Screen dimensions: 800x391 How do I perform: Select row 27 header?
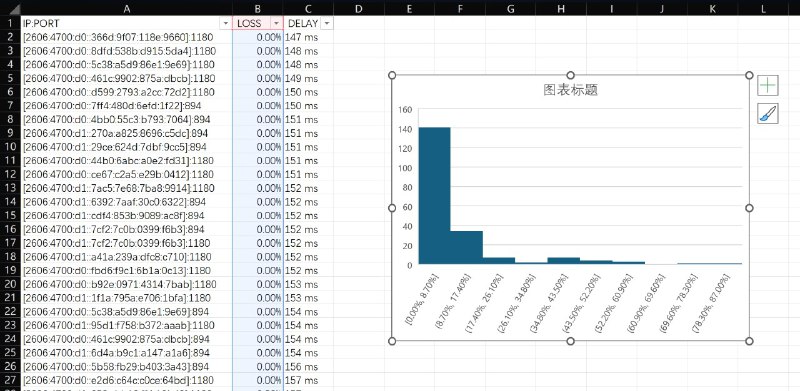pos(10,380)
